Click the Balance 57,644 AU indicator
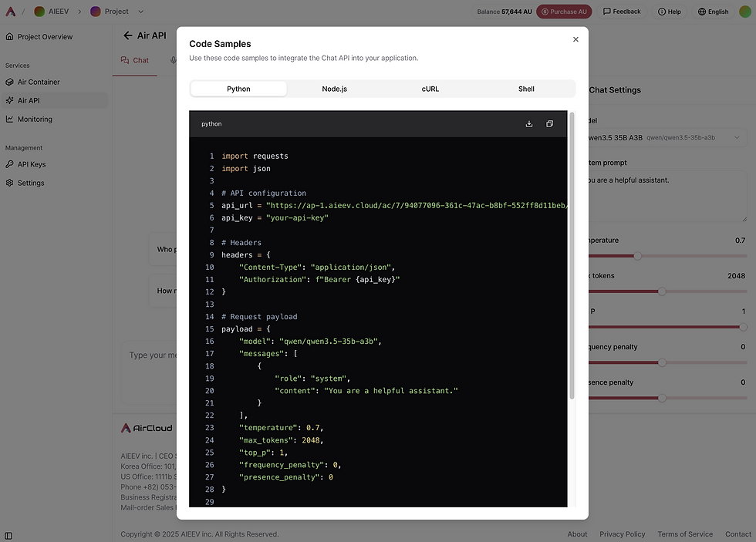This screenshot has width=756, height=542. coord(504,12)
